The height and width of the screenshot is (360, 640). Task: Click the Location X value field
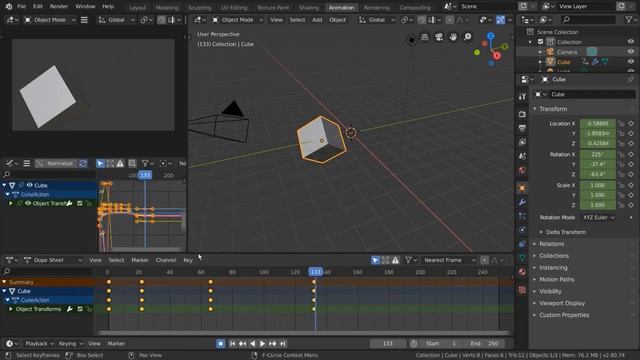tap(598, 123)
